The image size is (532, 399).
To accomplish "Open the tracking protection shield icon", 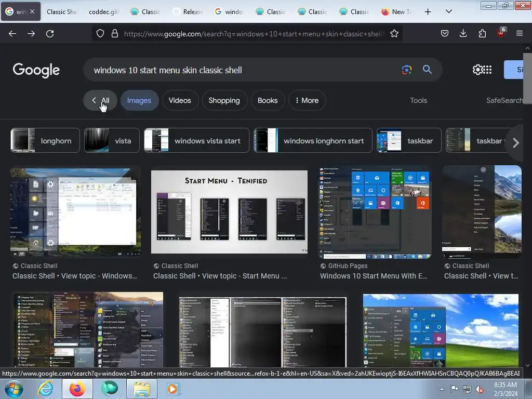I will 100,33.
